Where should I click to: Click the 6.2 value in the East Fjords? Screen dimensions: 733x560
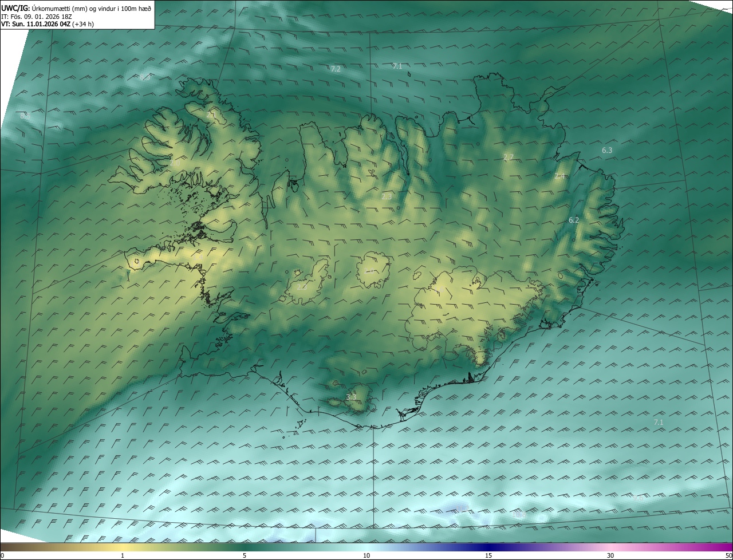[574, 220]
